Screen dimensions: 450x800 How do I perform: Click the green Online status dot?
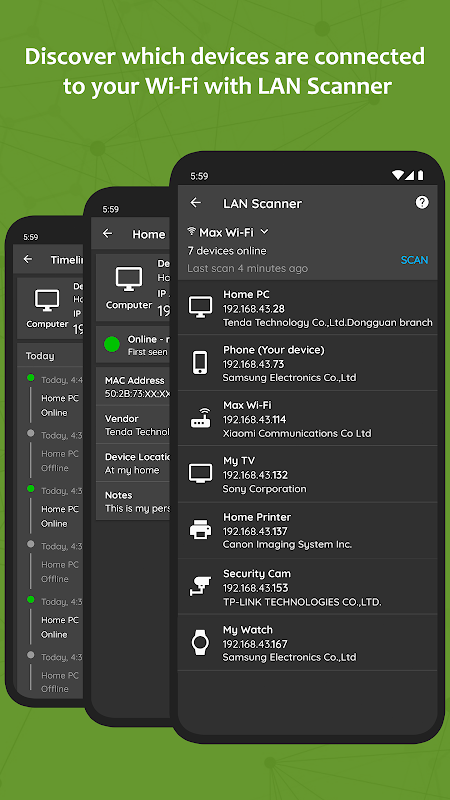[x=112, y=344]
